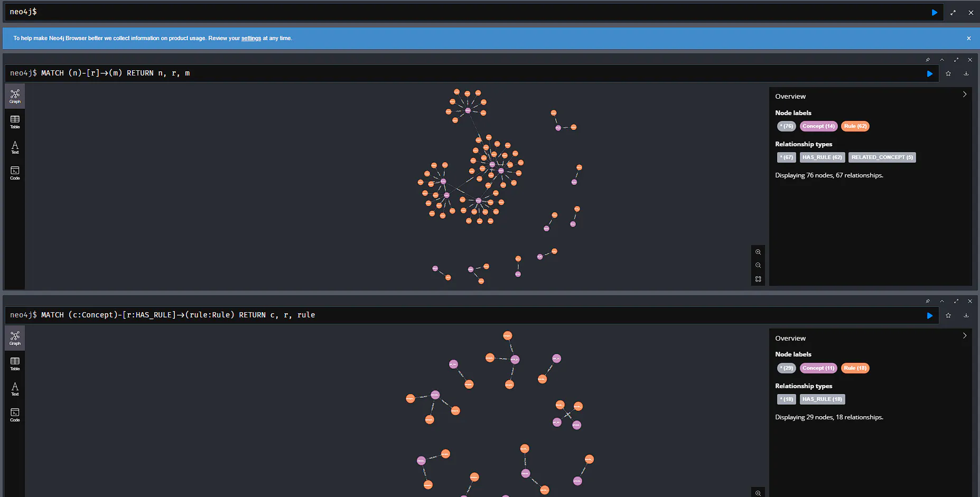Open Table view in first result frame
The image size is (980, 497).
(x=15, y=122)
